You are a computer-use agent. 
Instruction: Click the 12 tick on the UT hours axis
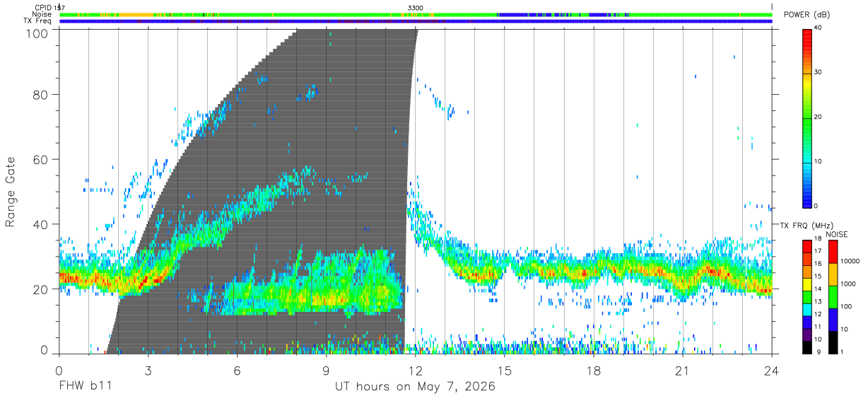click(416, 370)
